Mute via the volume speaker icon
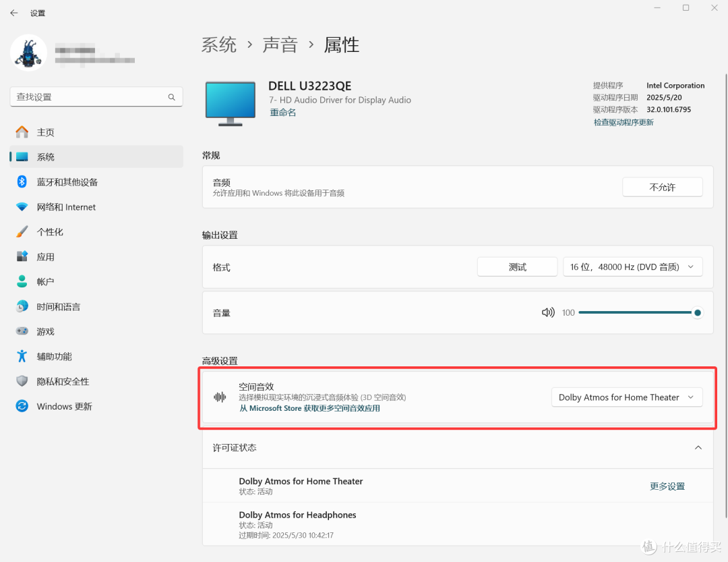This screenshot has width=728, height=562. click(548, 312)
